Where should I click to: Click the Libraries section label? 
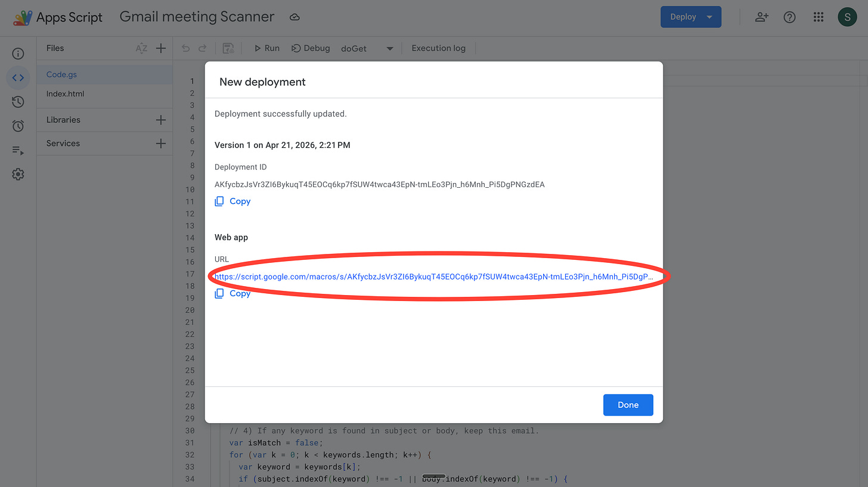(63, 120)
